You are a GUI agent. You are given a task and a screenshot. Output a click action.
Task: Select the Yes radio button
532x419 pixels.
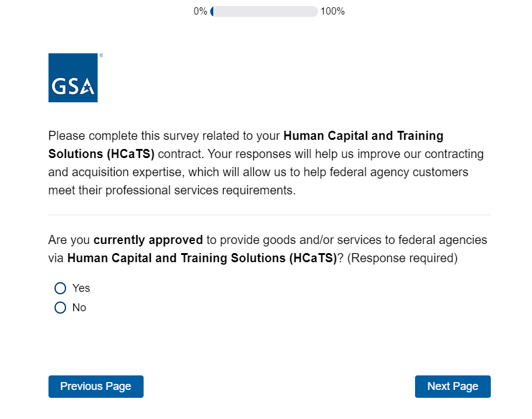pyautogui.click(x=60, y=288)
